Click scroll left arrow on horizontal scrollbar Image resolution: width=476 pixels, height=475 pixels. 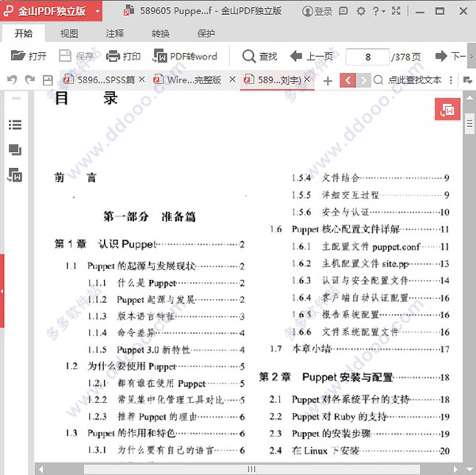pyautogui.click(x=40, y=469)
